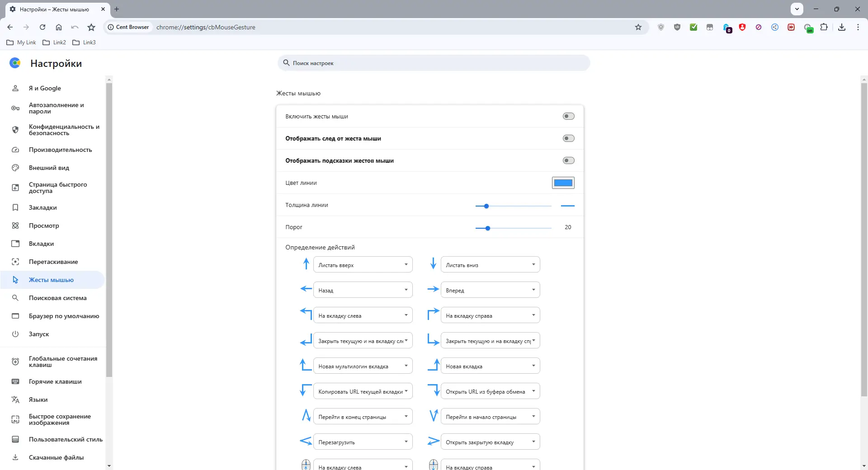Click the Перетаскивание drag icon
The width and height of the screenshot is (868, 470).
pos(15,262)
